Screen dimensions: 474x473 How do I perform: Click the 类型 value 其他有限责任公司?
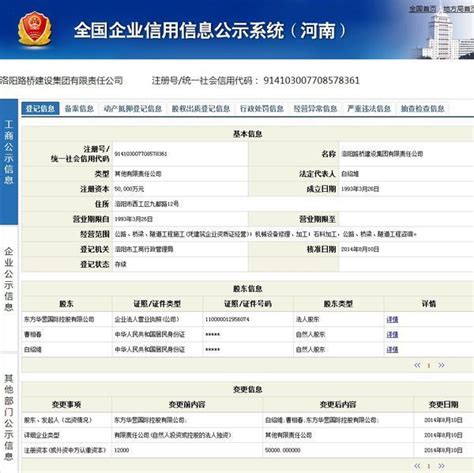[138, 174]
